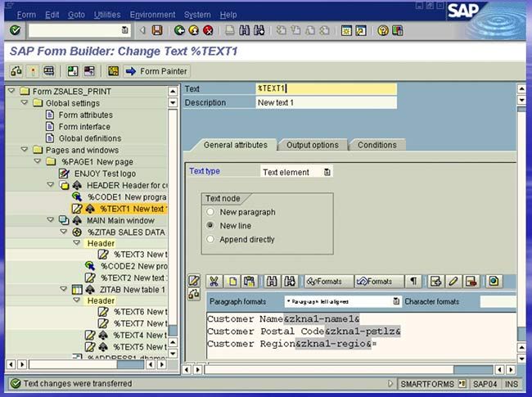Click the Delete Field icon
This screenshot has height=397, width=532.
tap(471, 282)
